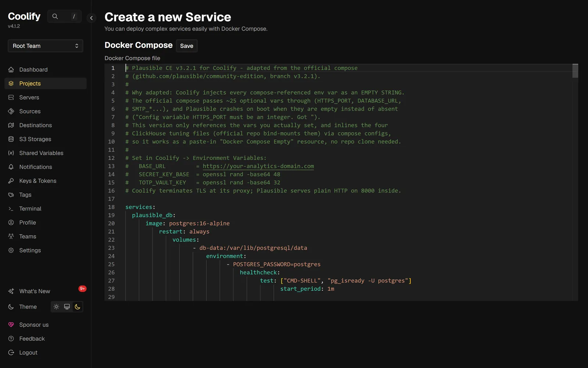Click the Teams people icon
Image resolution: width=588 pixels, height=368 pixels.
click(11, 237)
